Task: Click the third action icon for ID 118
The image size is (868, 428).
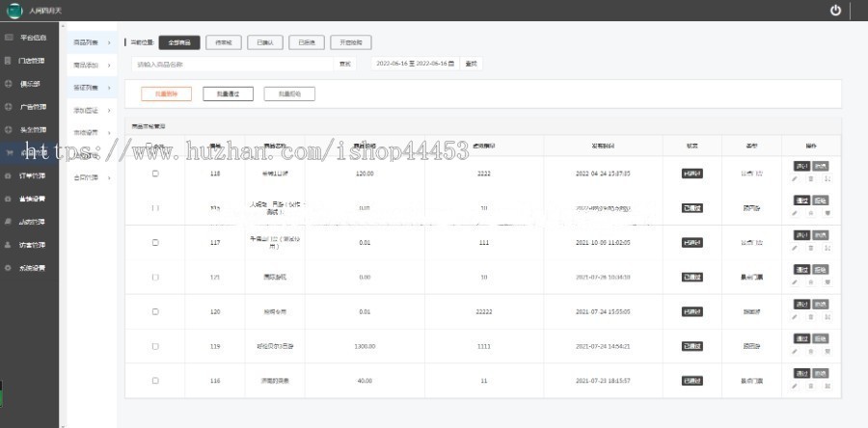Action: tap(827, 178)
